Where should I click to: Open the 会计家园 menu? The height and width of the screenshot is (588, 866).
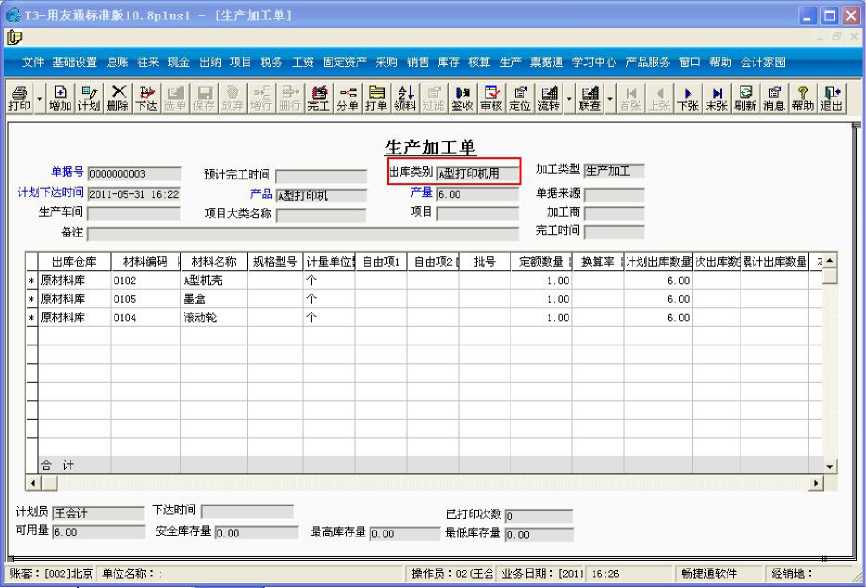(x=763, y=62)
